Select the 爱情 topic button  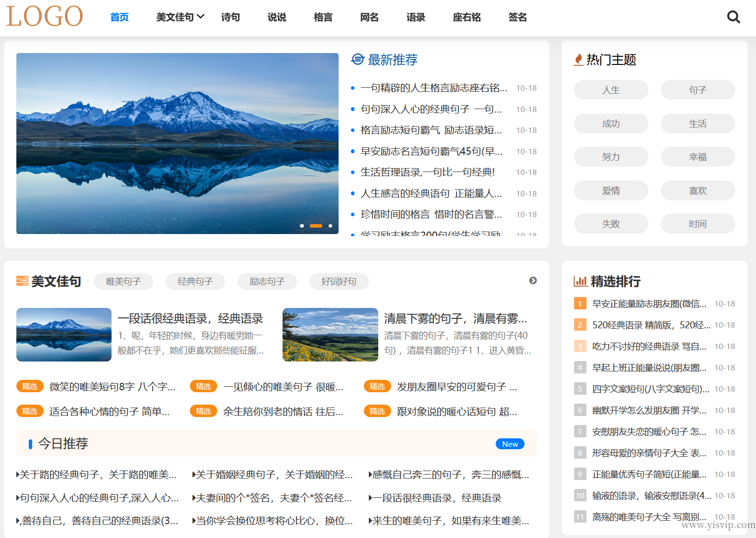point(611,190)
